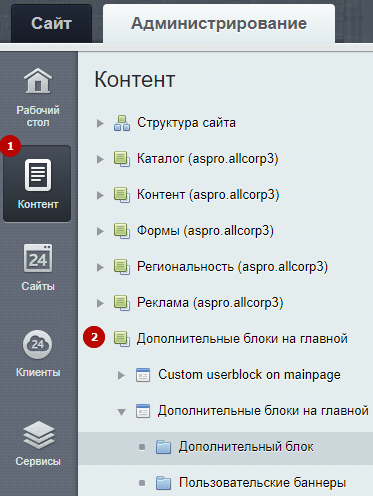The width and height of the screenshot is (373, 496).
Task: Expand Региональность (aspro.allcorp3) arrow
Action: tap(100, 267)
